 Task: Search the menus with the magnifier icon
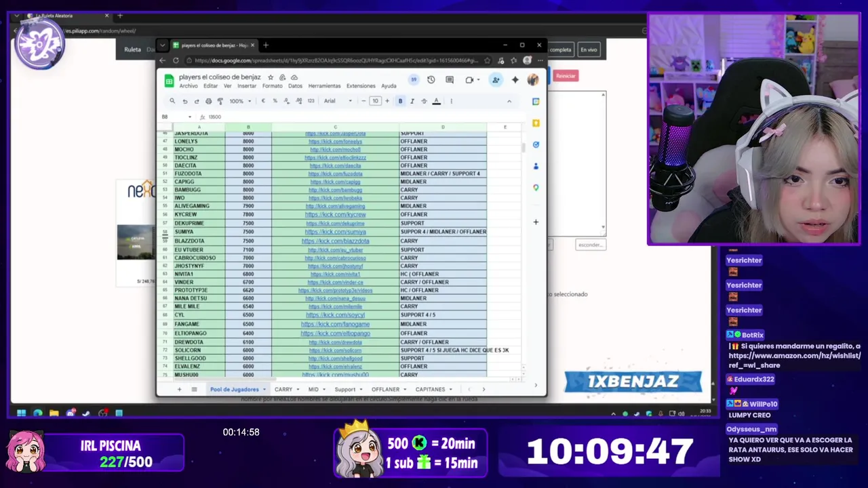[x=172, y=101]
